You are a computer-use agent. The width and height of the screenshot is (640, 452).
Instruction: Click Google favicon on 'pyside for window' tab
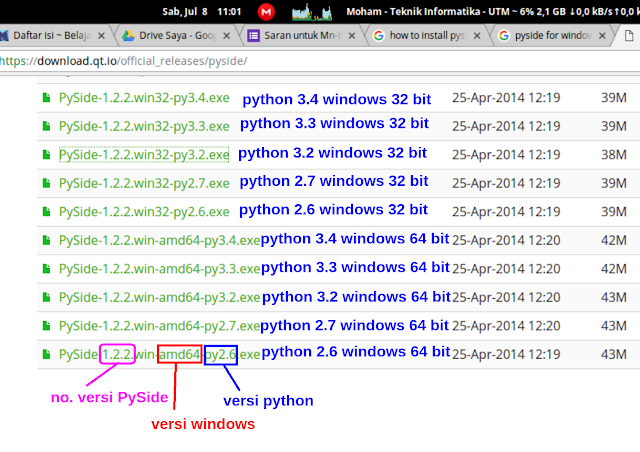(504, 36)
